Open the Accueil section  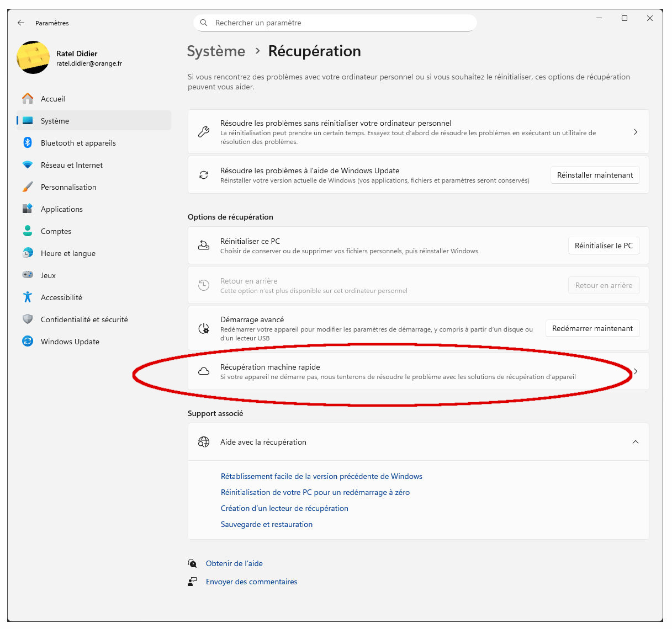pos(94,99)
